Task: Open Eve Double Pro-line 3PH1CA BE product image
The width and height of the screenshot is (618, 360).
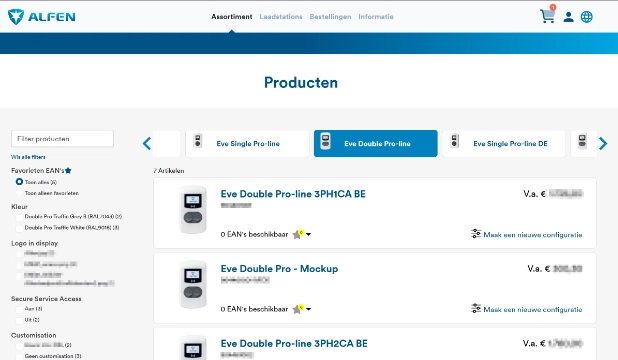Action: tap(193, 210)
